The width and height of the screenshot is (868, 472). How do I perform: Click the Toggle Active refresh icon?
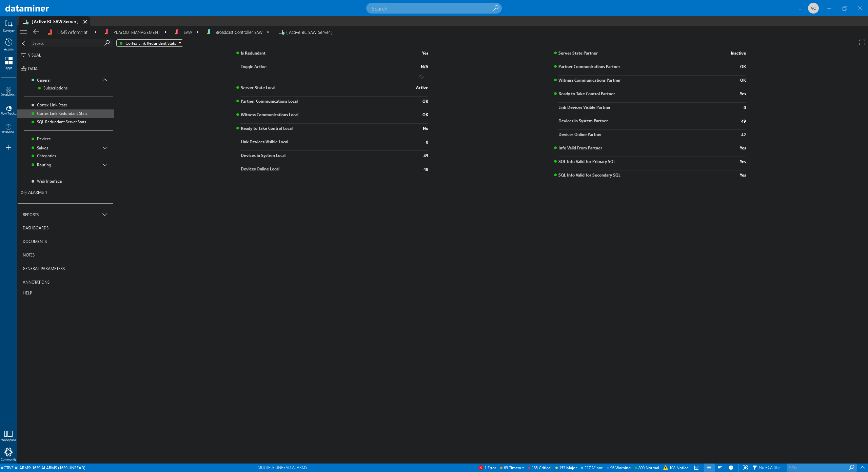click(x=421, y=77)
